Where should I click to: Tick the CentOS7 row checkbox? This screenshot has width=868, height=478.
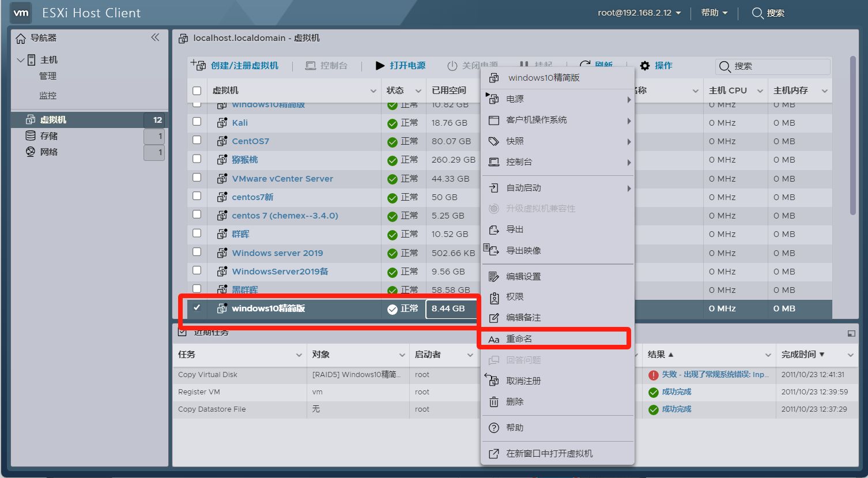click(197, 140)
